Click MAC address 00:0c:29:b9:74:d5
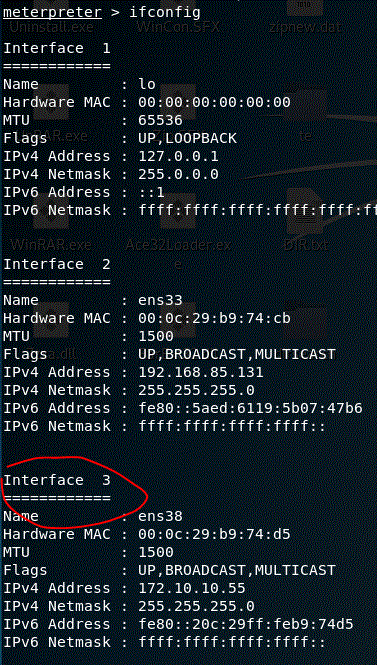Screen dimensions: 377x665 [x=214, y=534]
